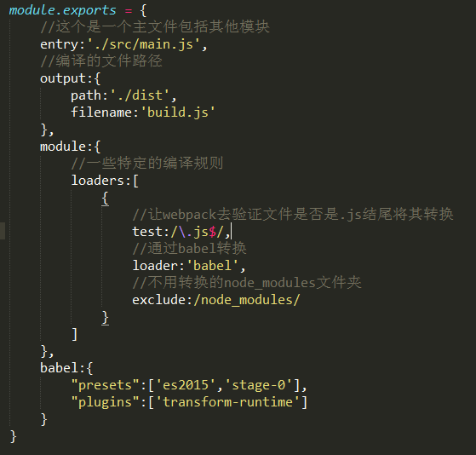
Task: Click the comment mentioning webpack
Action: (x=293, y=215)
